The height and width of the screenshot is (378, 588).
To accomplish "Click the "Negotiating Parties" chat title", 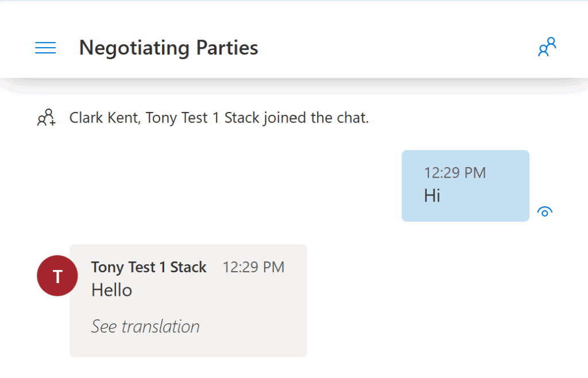I will [168, 48].
